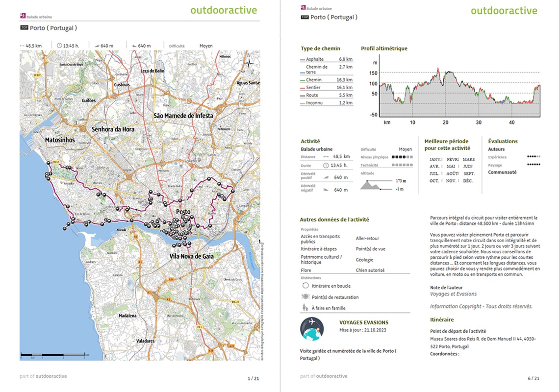
Task: Click the ascent icon above the map
Action: point(96,46)
